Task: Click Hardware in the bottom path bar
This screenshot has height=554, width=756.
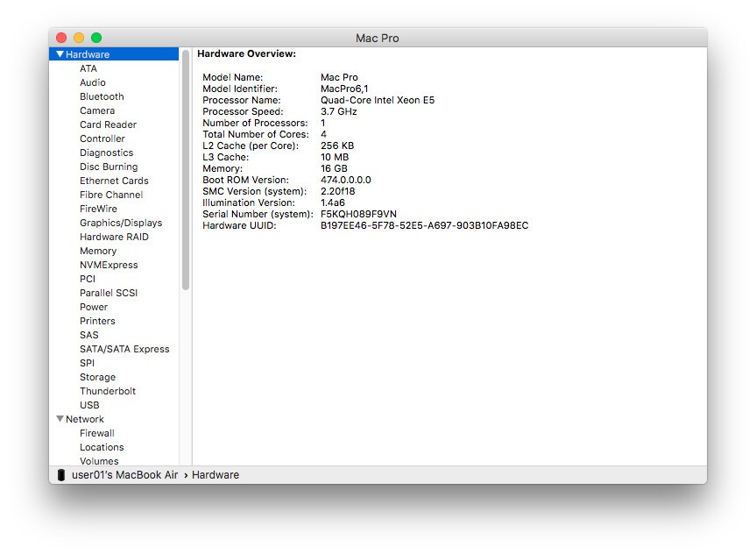Action: [215, 475]
